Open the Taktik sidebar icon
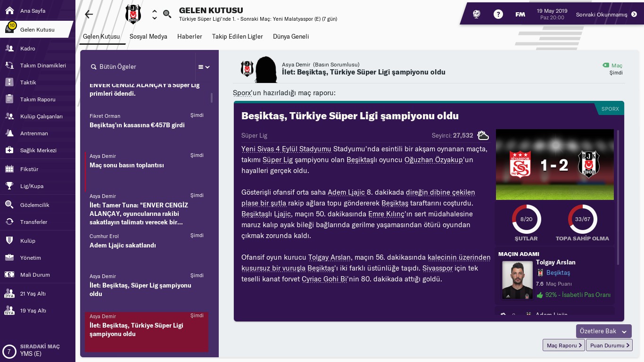 click(9, 82)
